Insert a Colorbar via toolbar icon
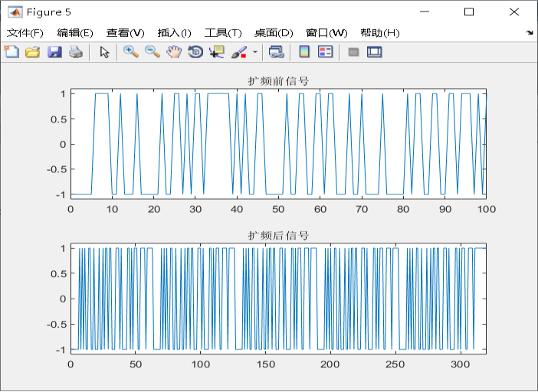This screenshot has height=392, width=538. click(x=304, y=52)
